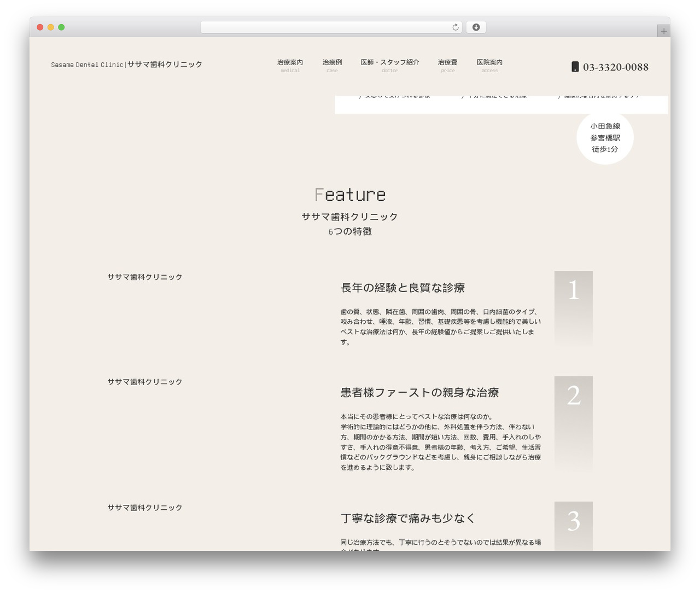The height and width of the screenshot is (593, 700).
Task: Open a new tab with plus icon
Action: coord(663,31)
